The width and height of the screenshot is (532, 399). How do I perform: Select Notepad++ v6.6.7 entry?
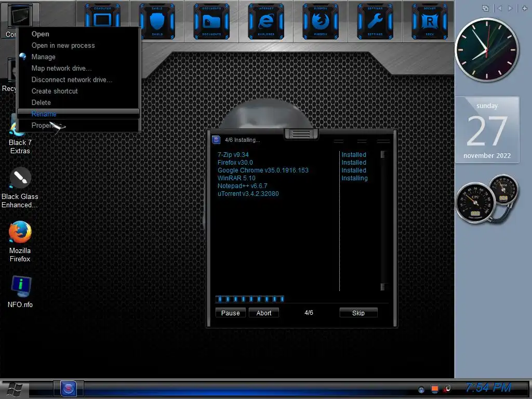coord(242,186)
